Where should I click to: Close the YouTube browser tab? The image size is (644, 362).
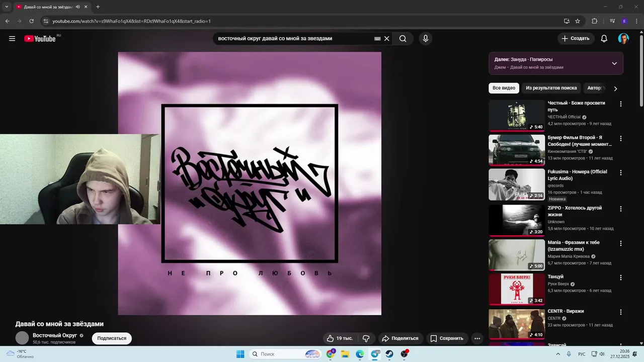coord(86,7)
